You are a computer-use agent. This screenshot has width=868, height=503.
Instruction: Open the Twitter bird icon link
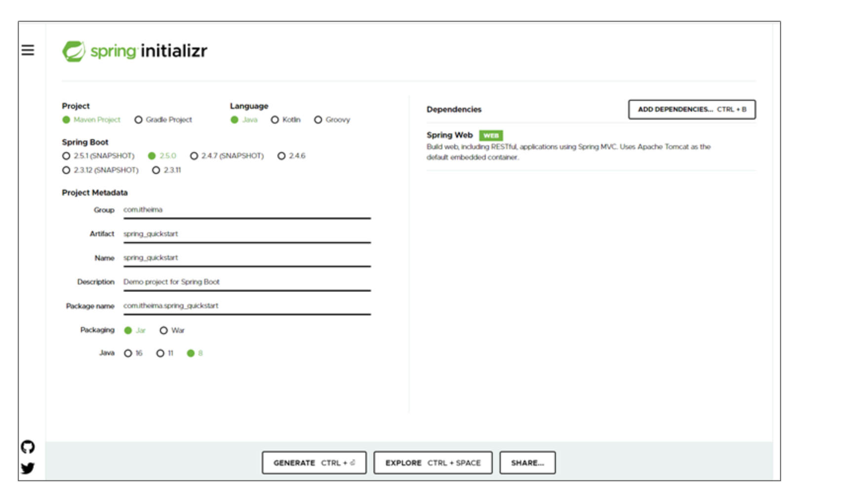[x=28, y=467]
